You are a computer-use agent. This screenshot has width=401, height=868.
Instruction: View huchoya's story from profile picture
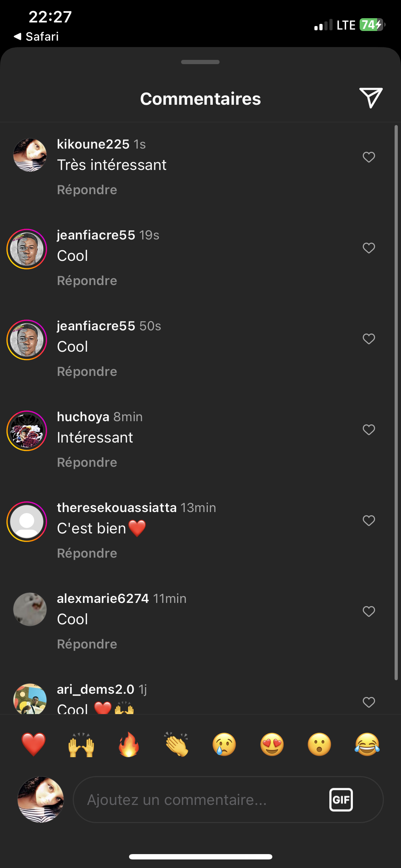click(27, 431)
